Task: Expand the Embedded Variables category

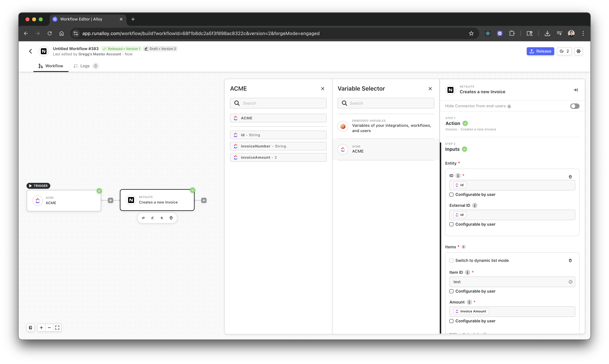Action: (386, 126)
